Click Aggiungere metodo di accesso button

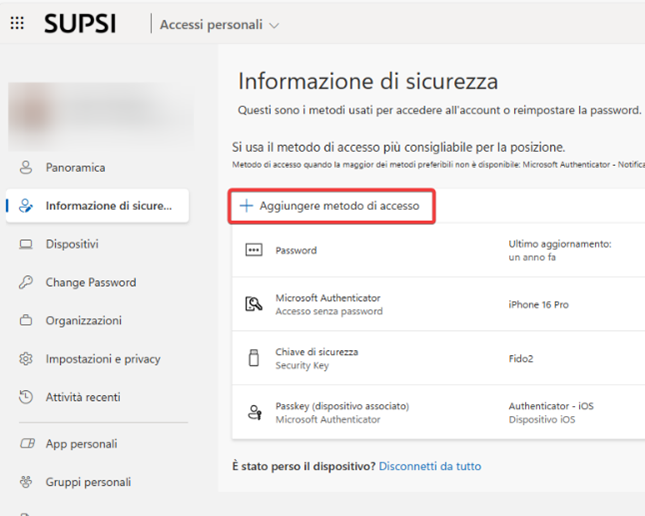pyautogui.click(x=345, y=206)
